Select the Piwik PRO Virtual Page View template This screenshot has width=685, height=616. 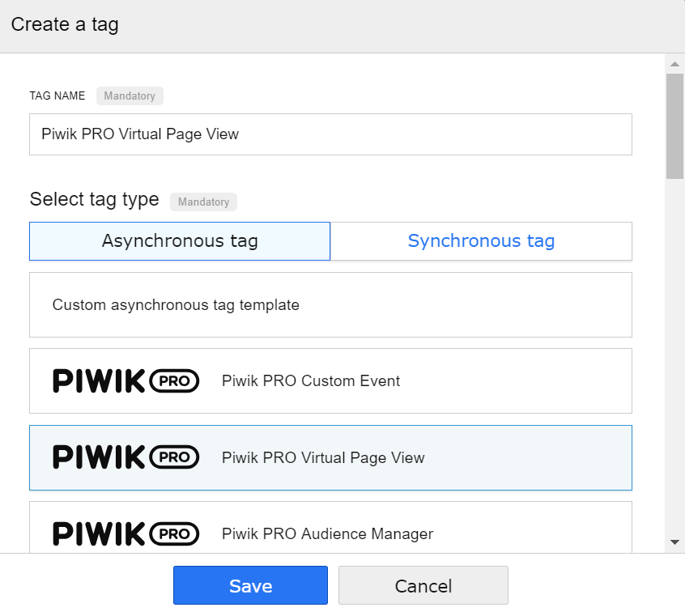330,458
